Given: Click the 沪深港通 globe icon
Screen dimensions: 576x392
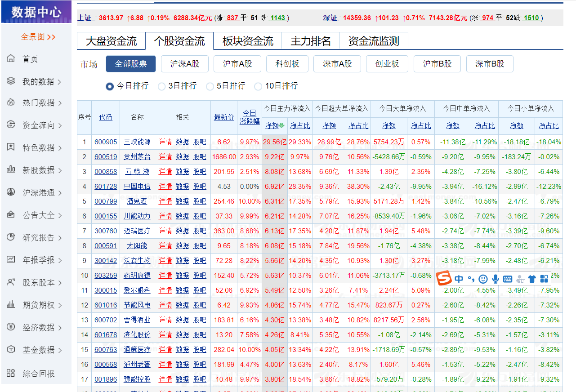Looking at the screenshot, I should 11,192.
